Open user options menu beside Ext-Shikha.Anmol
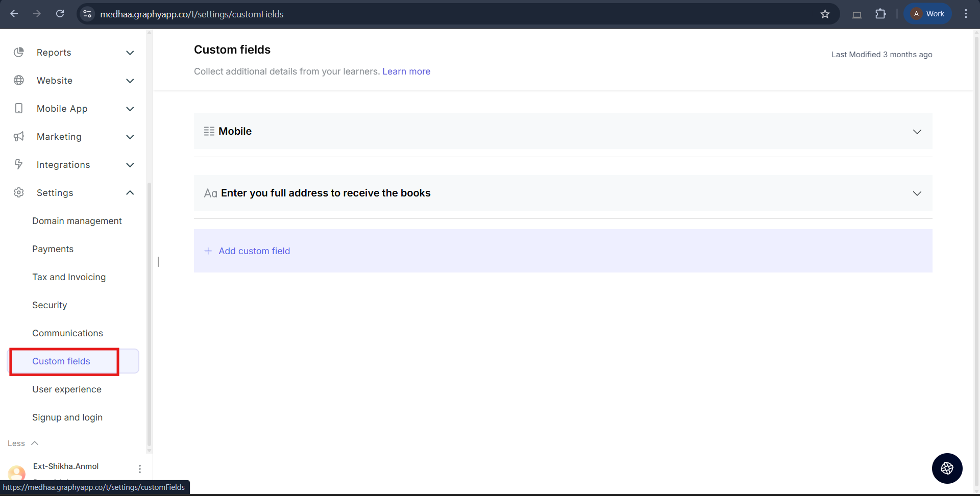The height and width of the screenshot is (496, 980). point(140,469)
